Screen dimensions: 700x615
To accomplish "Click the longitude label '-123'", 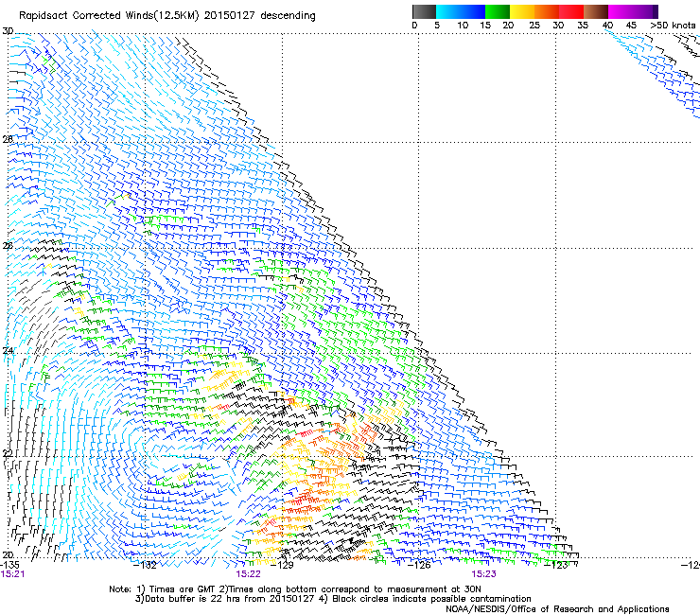I will (556, 565).
